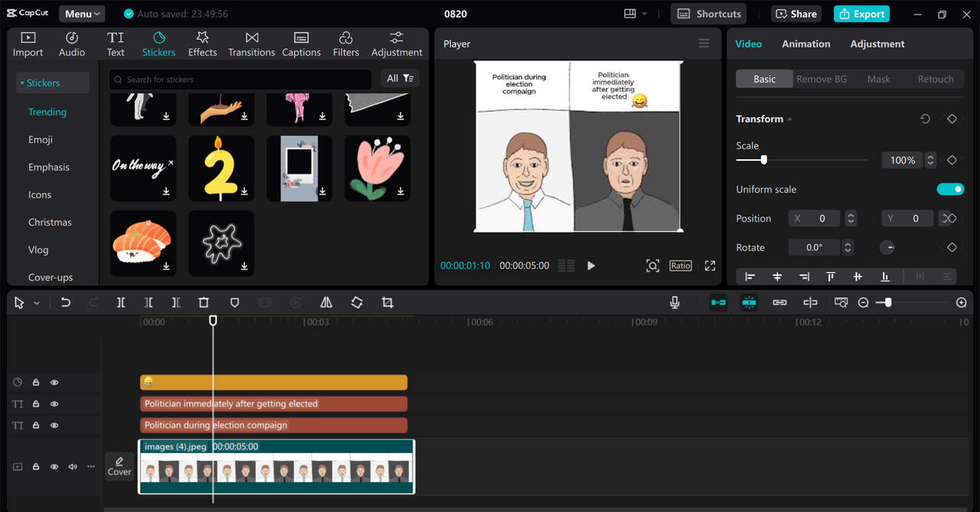Play the video preview
Screen dimensions: 980x512
click(x=591, y=266)
